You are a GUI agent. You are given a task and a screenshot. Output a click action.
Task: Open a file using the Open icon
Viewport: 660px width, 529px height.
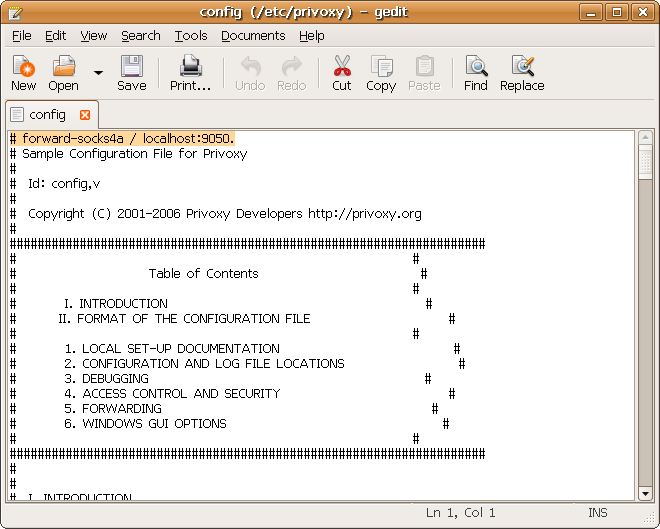(64, 72)
